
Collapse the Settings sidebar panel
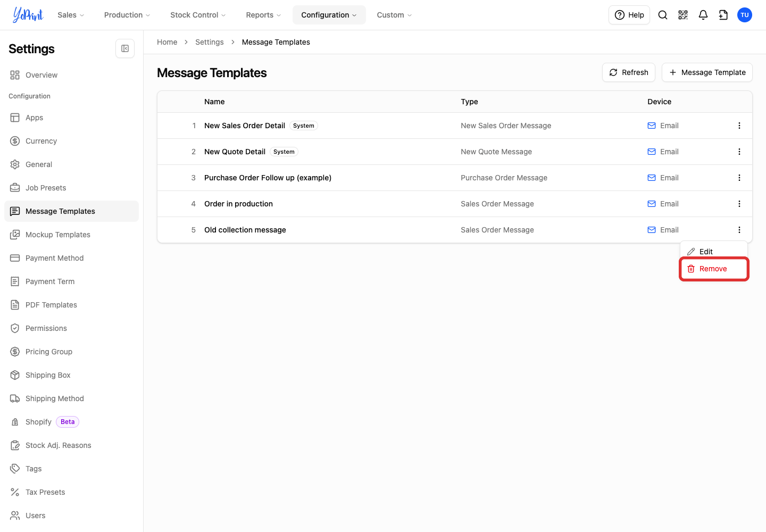pos(125,48)
